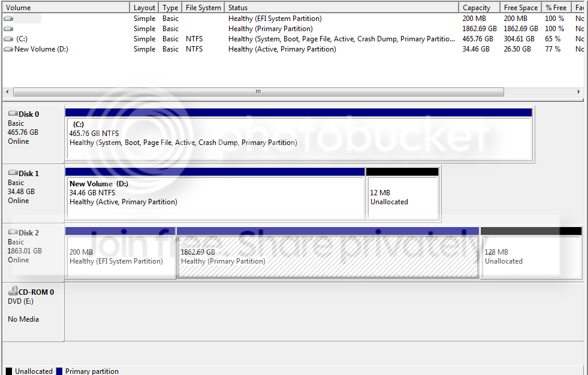The height and width of the screenshot is (375, 588).
Task: Click the 1862.69 GB Primary Partition volume drive icon
Action: [x=8, y=29]
